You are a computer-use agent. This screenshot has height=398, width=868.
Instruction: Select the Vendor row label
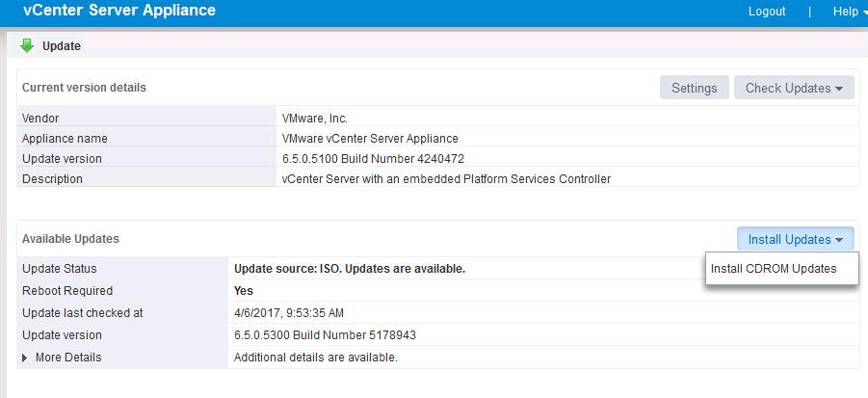point(40,118)
